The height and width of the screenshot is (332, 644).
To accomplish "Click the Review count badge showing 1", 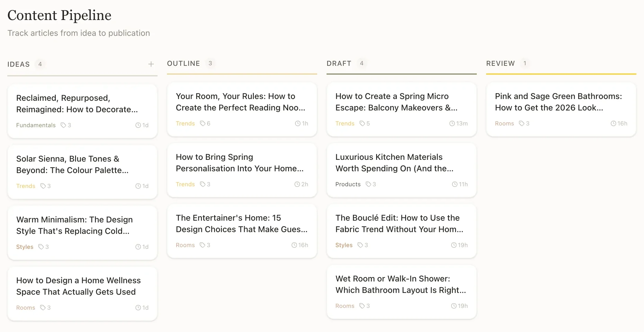I will [525, 63].
